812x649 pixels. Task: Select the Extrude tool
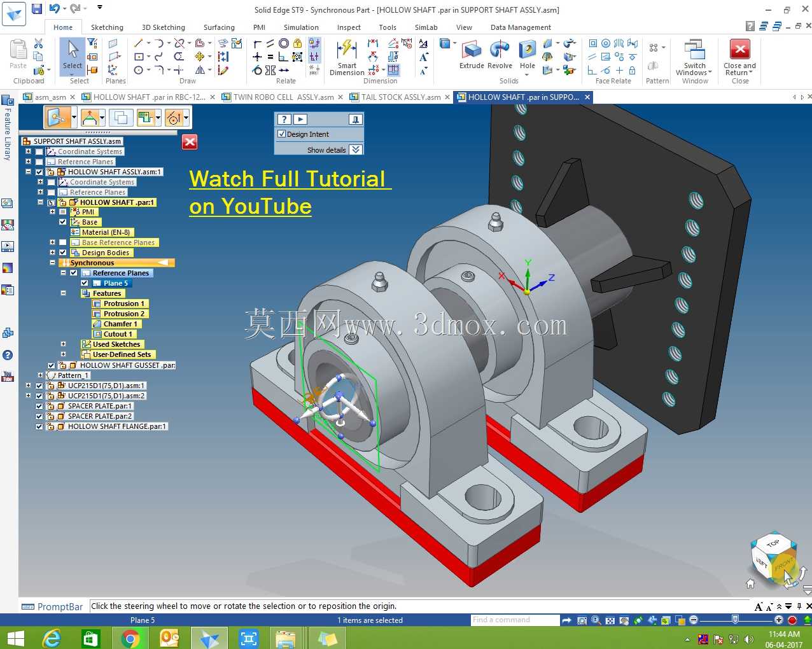pos(472,54)
